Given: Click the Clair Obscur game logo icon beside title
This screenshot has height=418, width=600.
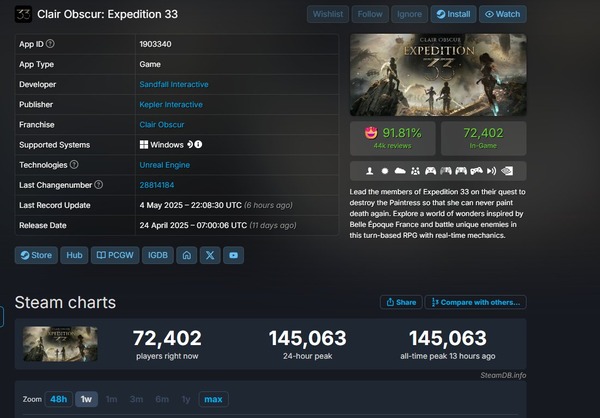Looking at the screenshot, I should coord(23,14).
